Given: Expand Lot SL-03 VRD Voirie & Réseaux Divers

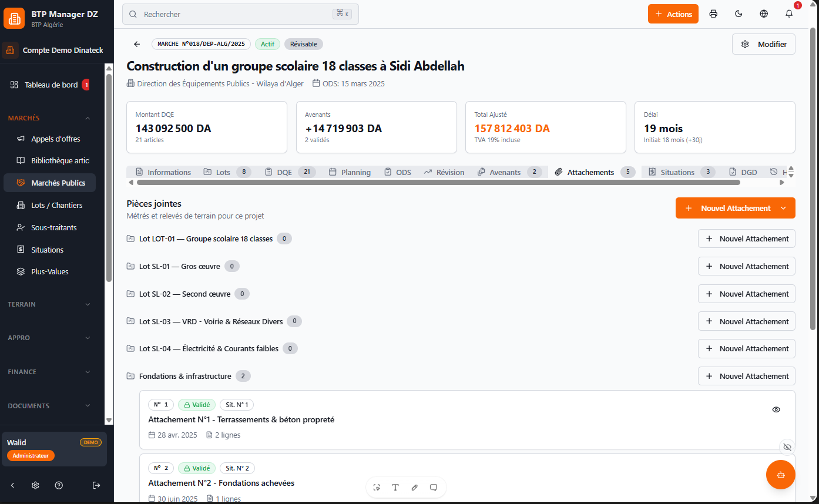Looking at the screenshot, I should click(214, 321).
